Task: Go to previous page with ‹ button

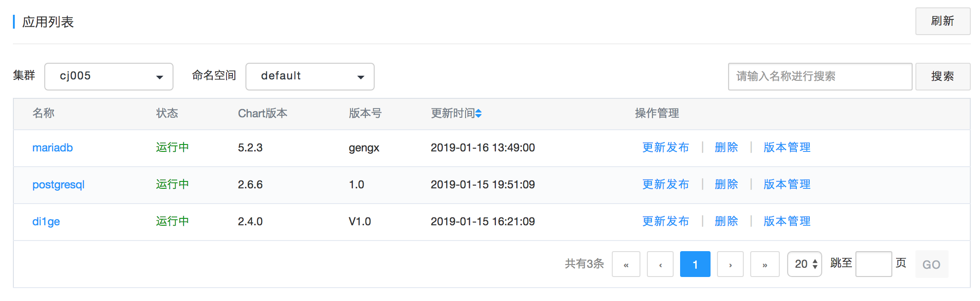Action: [660, 264]
